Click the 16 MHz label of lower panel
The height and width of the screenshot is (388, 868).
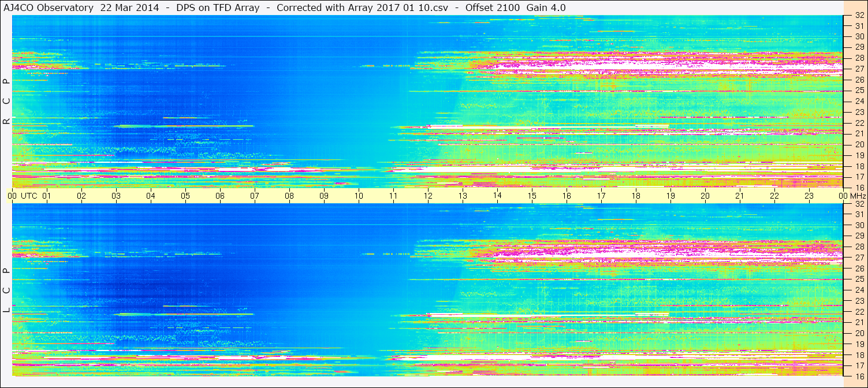click(x=859, y=376)
